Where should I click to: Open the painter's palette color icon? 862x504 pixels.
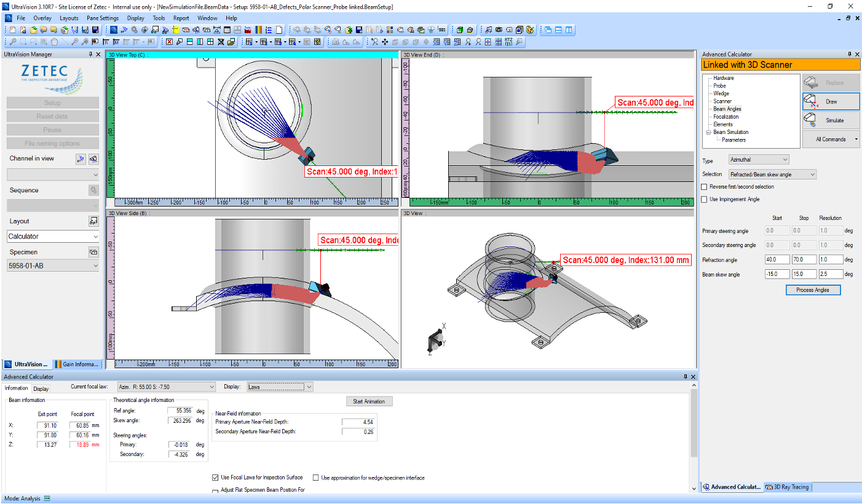530,30
